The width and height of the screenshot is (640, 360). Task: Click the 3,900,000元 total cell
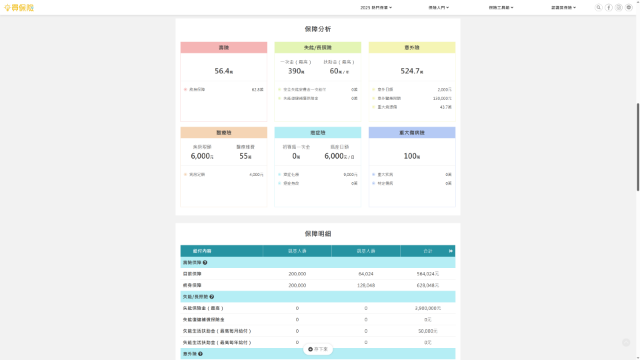[x=427, y=308]
